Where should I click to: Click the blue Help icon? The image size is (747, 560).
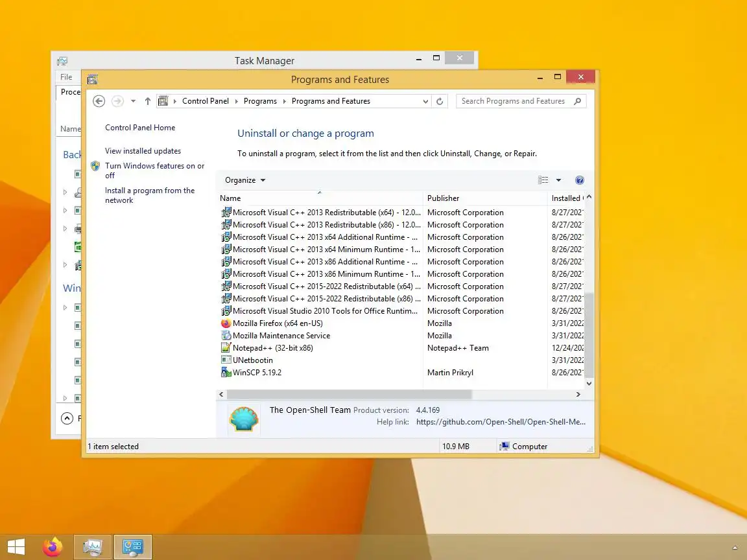point(579,180)
